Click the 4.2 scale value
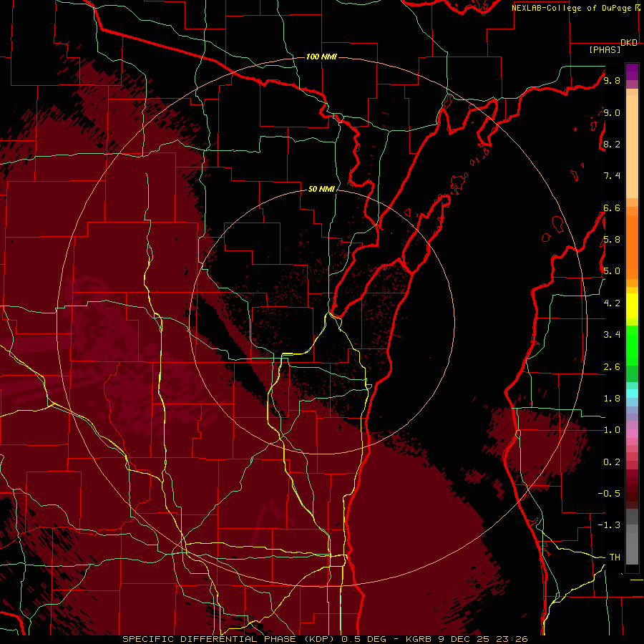 [612, 303]
